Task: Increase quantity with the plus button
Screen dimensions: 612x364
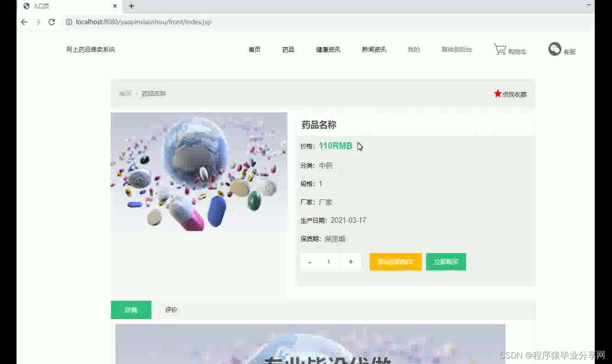Action: 351,262
